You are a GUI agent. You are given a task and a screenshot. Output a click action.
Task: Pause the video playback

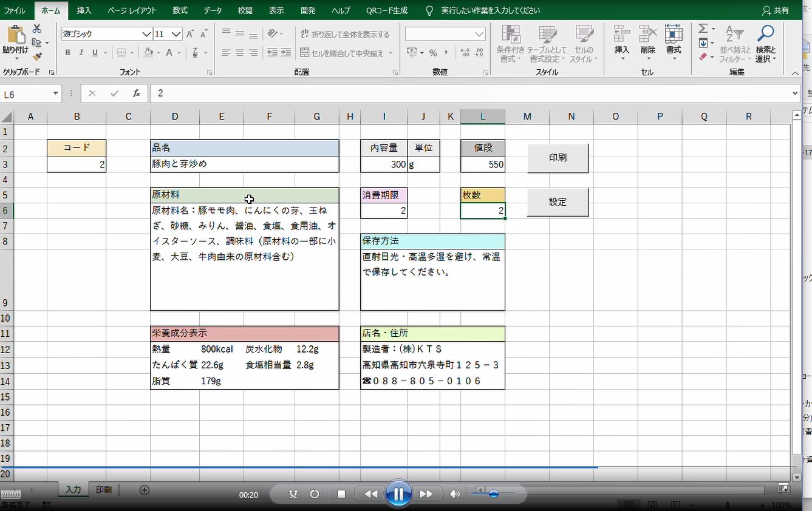pos(398,494)
